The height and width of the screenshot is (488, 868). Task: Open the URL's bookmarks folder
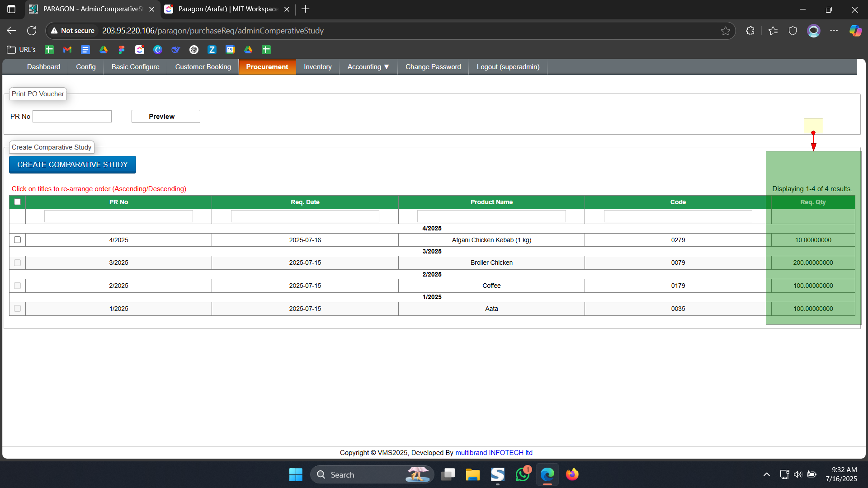pyautogui.click(x=21, y=50)
